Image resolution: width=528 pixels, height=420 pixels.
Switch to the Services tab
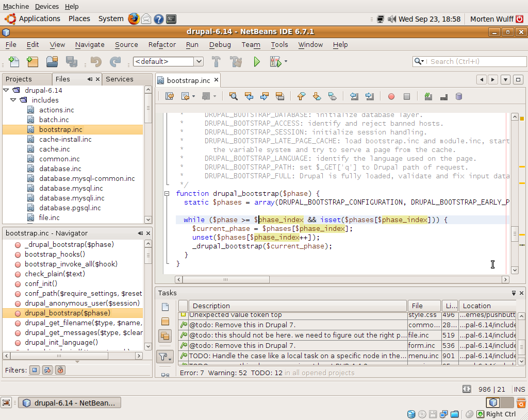pyautogui.click(x=120, y=79)
